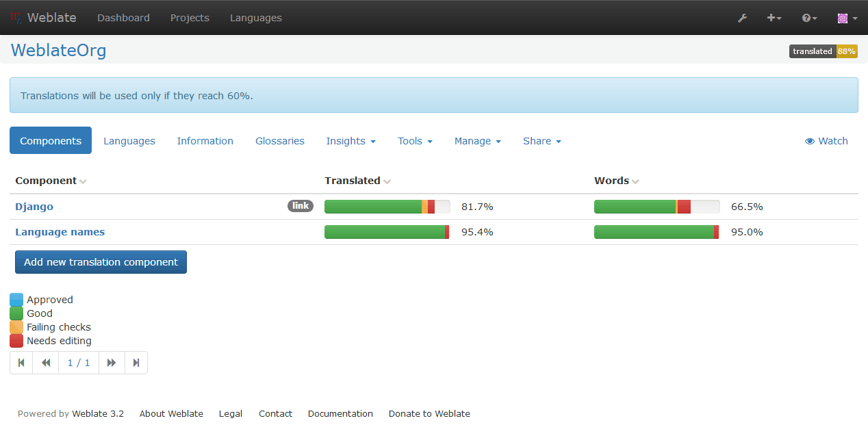The height and width of the screenshot is (427, 868).
Task: Go to last page pagination icon
Action: (x=136, y=363)
